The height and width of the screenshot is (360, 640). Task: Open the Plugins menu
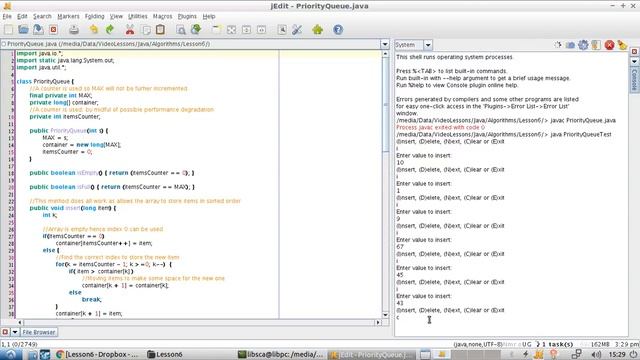tap(187, 16)
